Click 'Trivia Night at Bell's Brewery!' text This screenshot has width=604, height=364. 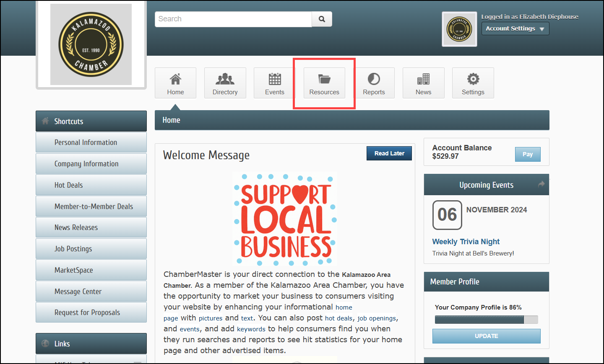pyautogui.click(x=473, y=253)
